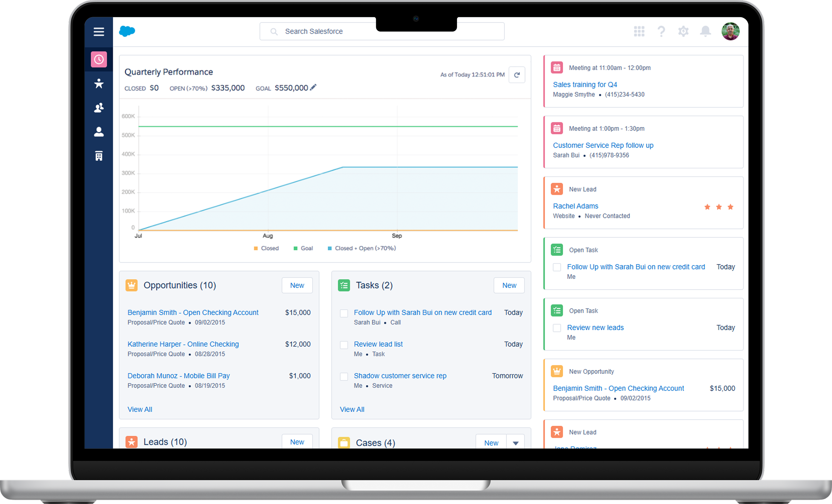Refresh the Quarterly Performance chart
Viewport: 832px width, 504px height.
click(x=517, y=75)
